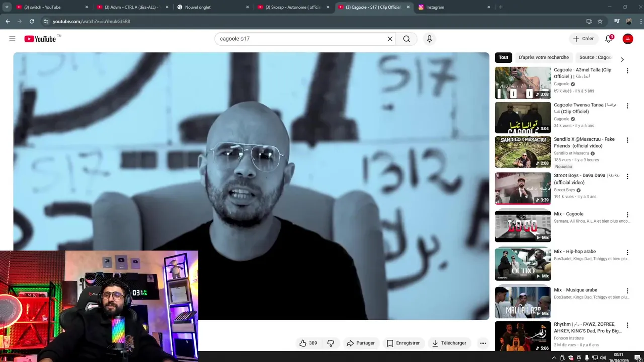The height and width of the screenshot is (362, 644).
Task: Open options for Street Boys Da9a Da9a
Action: point(627,176)
